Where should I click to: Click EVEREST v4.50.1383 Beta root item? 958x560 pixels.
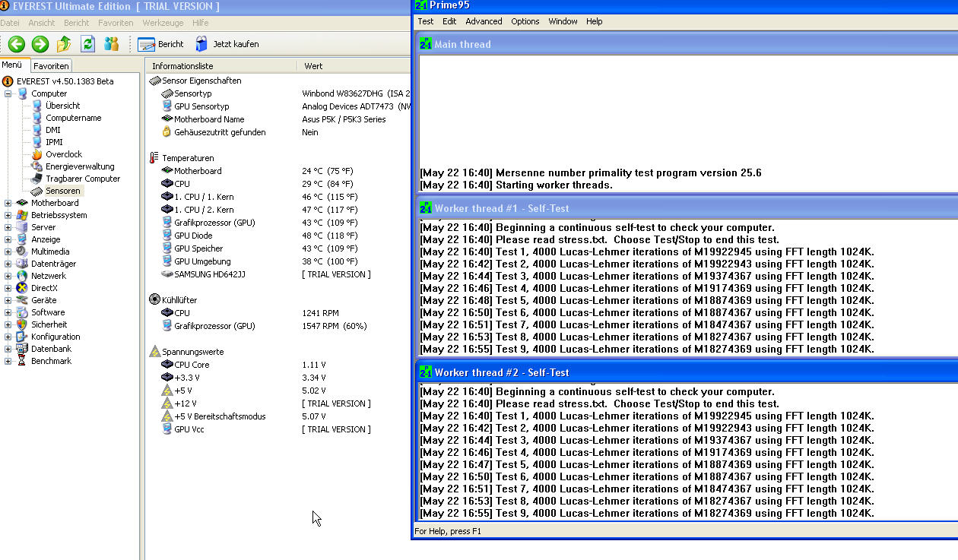tap(65, 81)
